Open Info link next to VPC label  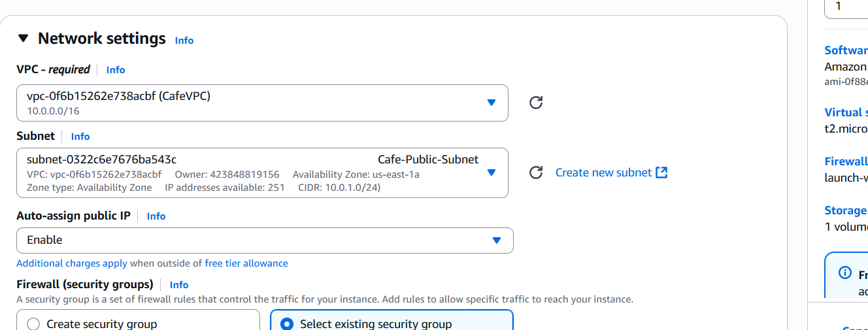click(116, 70)
